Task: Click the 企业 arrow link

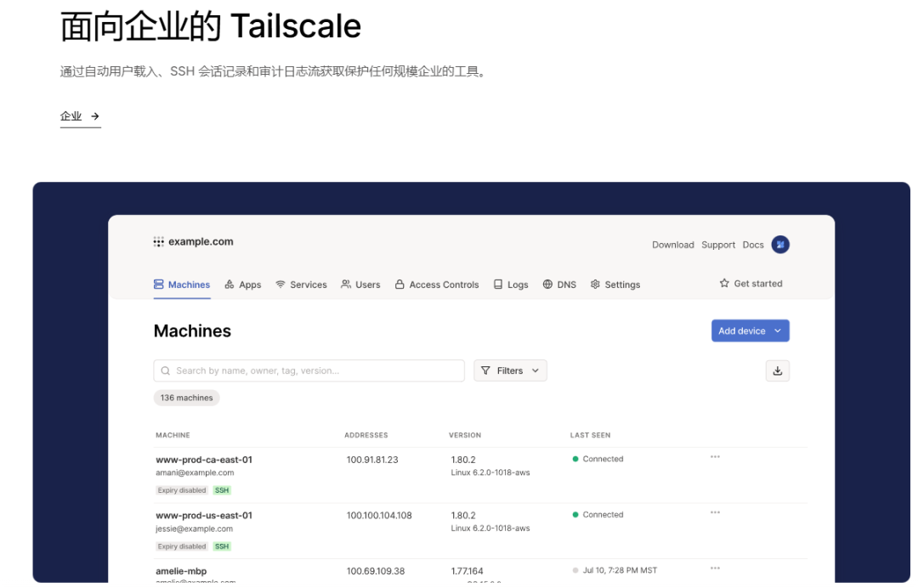Action: (x=80, y=116)
